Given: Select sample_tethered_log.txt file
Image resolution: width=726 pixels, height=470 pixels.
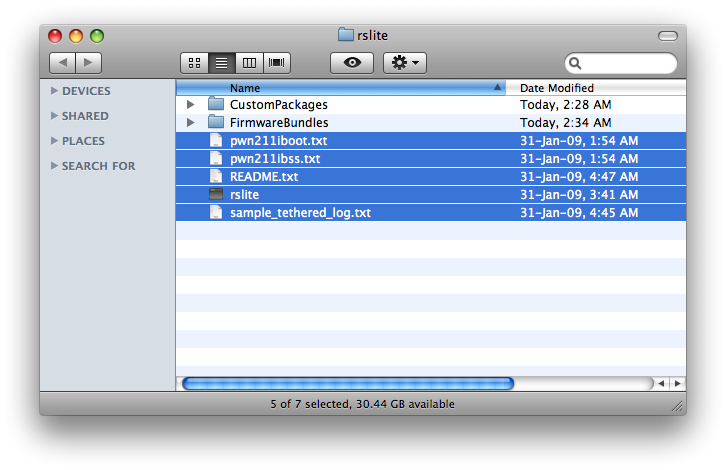Looking at the screenshot, I should pyautogui.click(x=300, y=213).
